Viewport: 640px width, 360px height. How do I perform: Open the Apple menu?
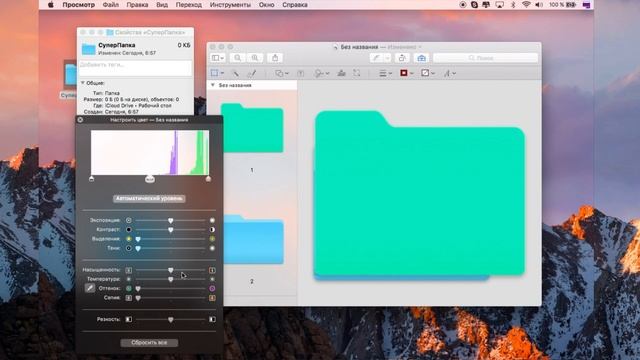coord(51,5)
